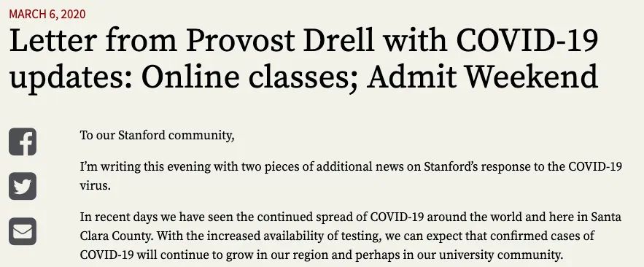Click the paragraph starting 'In recent days'

(x=350, y=236)
